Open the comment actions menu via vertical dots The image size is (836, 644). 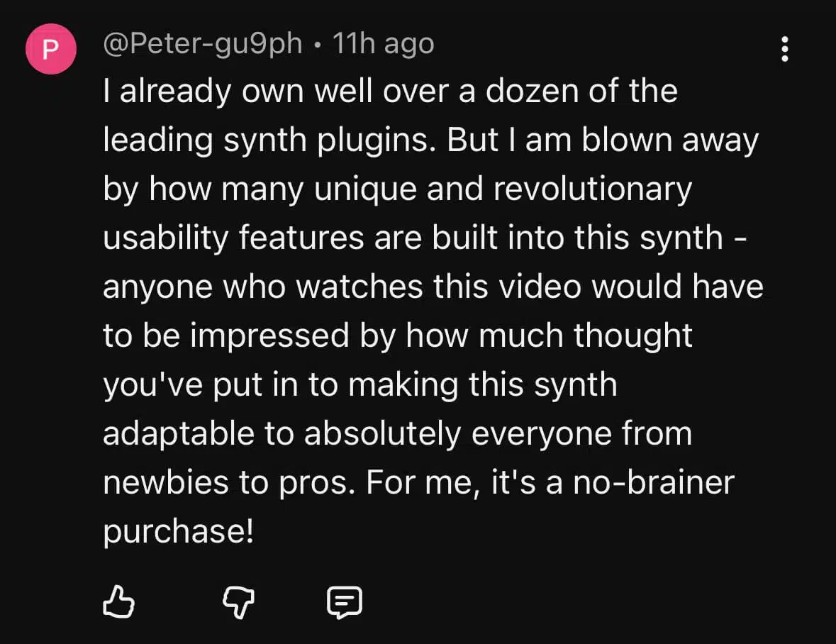pyautogui.click(x=784, y=48)
